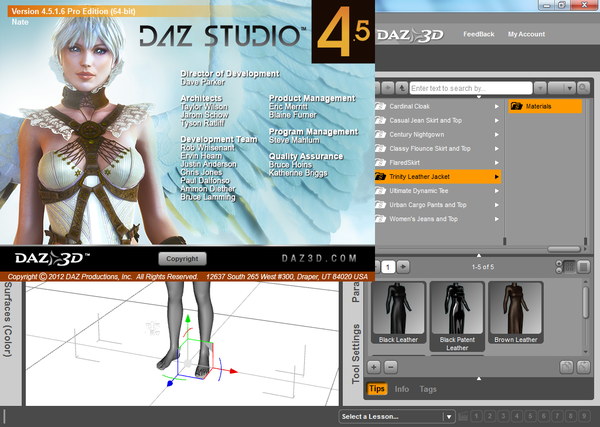Switch to the Tips tab
Viewport: 600px width, 427px height.
tap(377, 389)
